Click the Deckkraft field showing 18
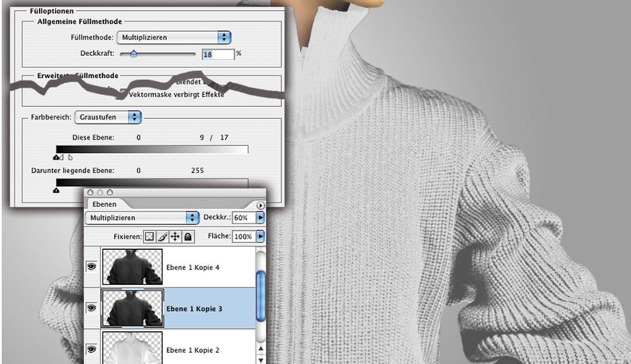 pos(218,55)
